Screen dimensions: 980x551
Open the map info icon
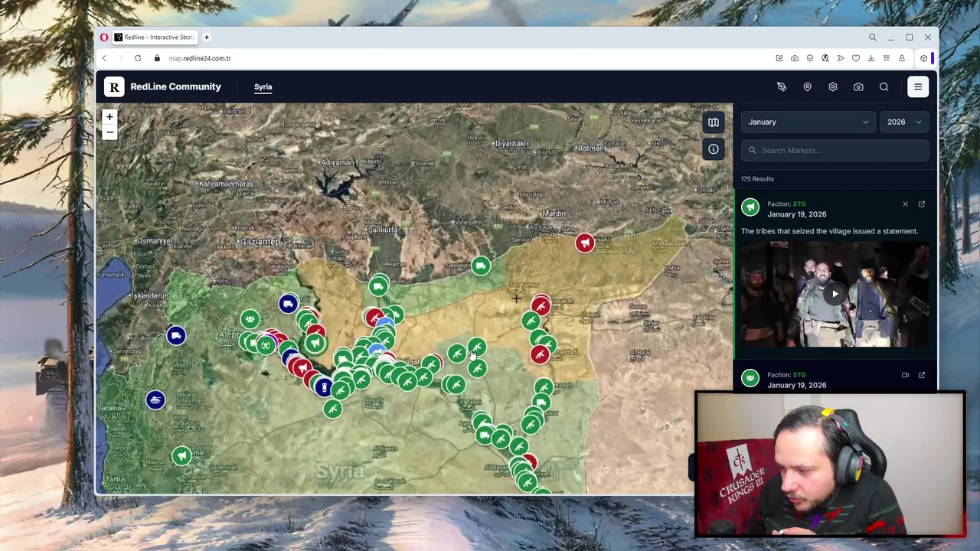click(714, 149)
